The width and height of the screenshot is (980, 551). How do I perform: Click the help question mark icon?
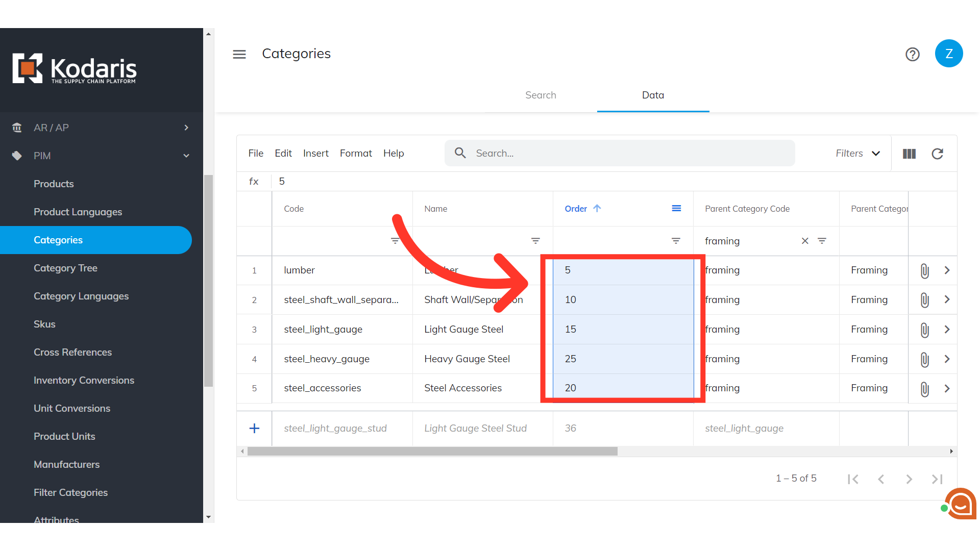912,54
